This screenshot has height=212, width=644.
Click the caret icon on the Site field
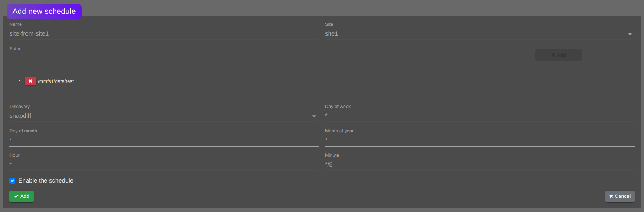pyautogui.click(x=630, y=33)
